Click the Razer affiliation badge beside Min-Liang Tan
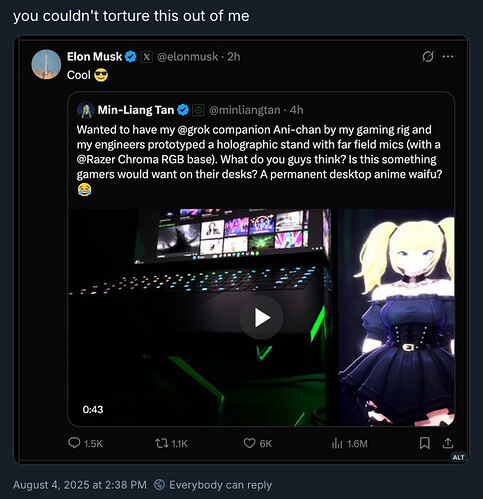The height and width of the screenshot is (499, 483). coord(199,110)
